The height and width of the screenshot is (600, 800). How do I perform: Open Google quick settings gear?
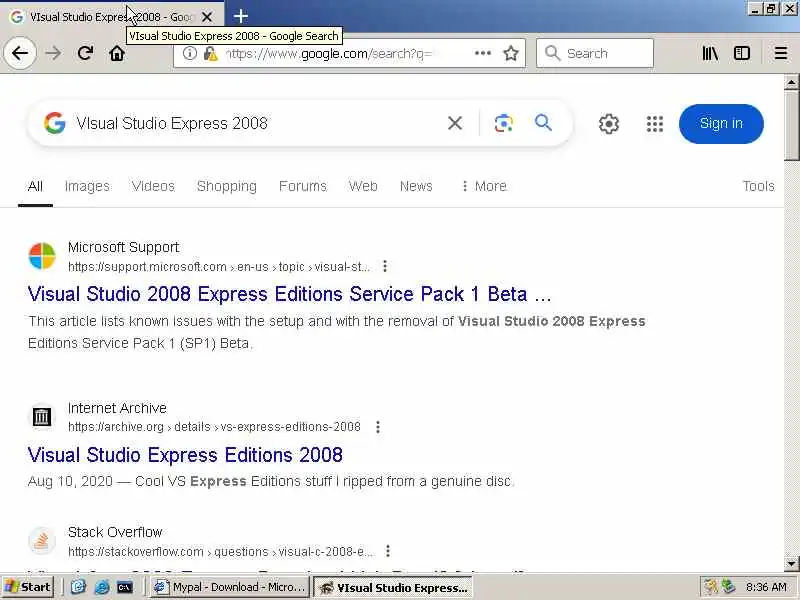(x=609, y=123)
